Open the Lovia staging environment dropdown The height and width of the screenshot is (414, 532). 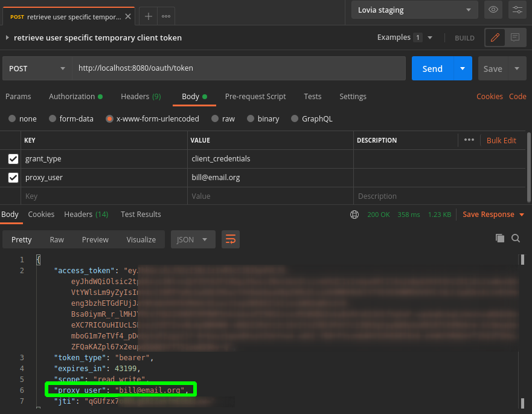(x=414, y=10)
